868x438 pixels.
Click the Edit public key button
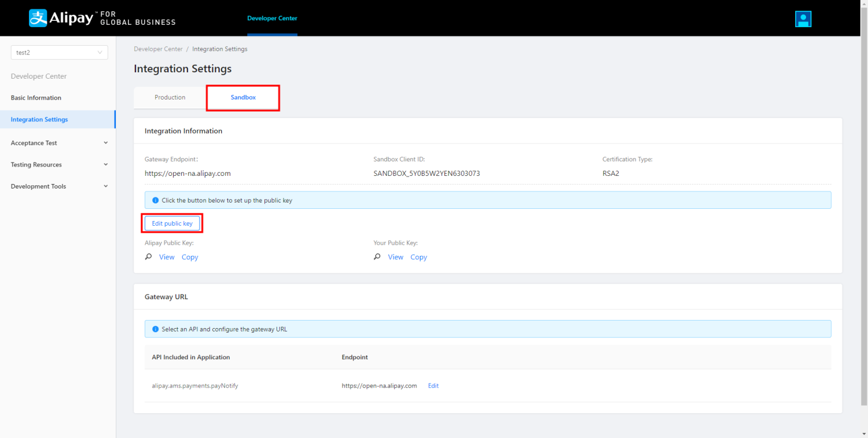(172, 223)
